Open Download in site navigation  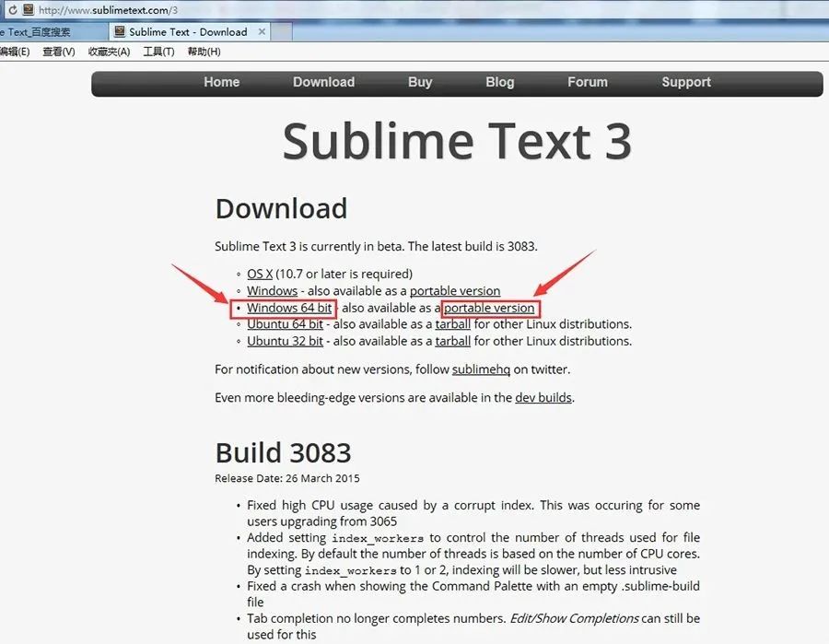point(323,82)
